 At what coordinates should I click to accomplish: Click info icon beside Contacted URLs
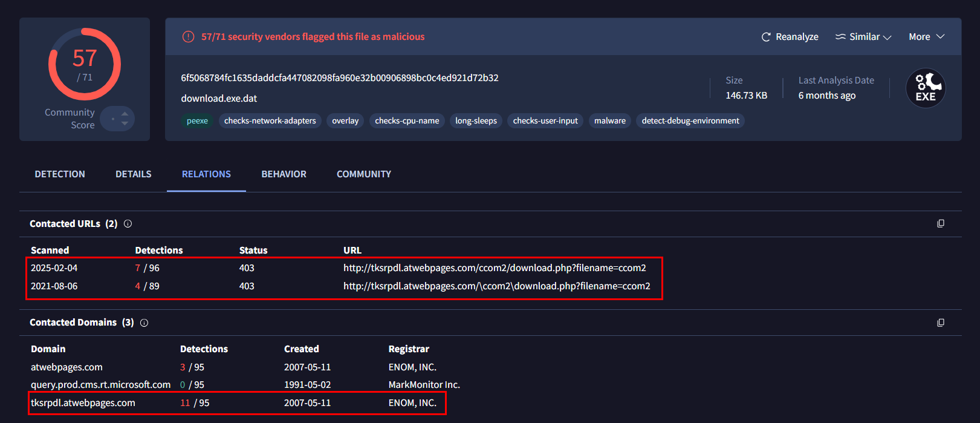coord(128,224)
